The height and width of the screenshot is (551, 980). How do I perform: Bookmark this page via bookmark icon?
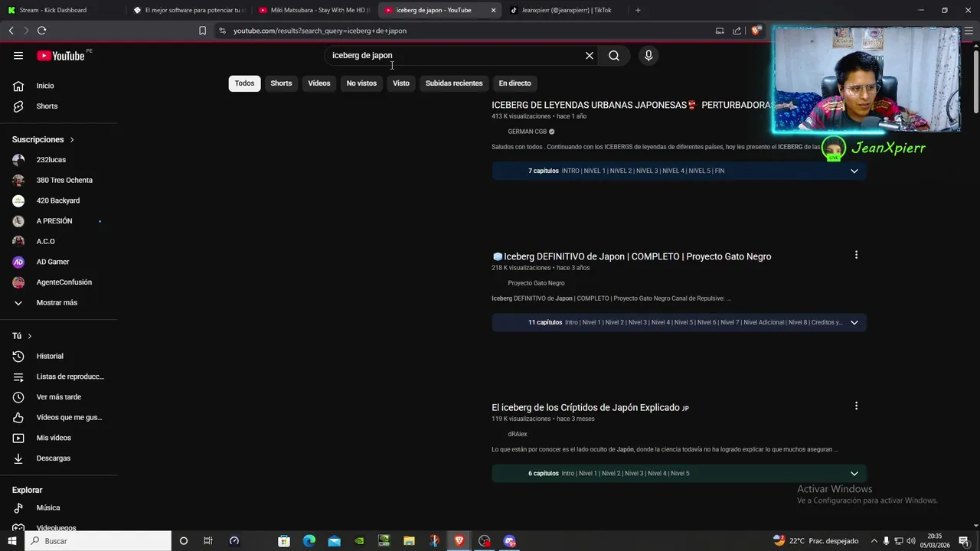[x=202, y=31]
